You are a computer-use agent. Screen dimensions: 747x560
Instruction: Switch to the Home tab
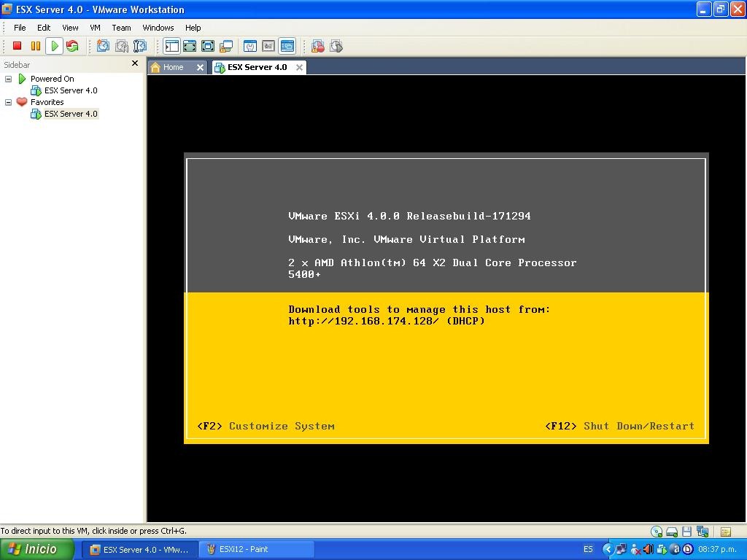[x=173, y=67]
